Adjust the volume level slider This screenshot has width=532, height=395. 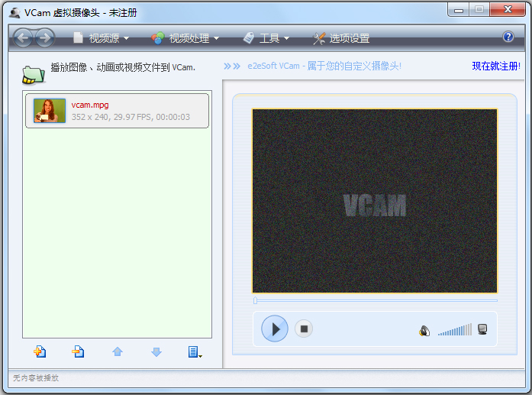point(455,331)
